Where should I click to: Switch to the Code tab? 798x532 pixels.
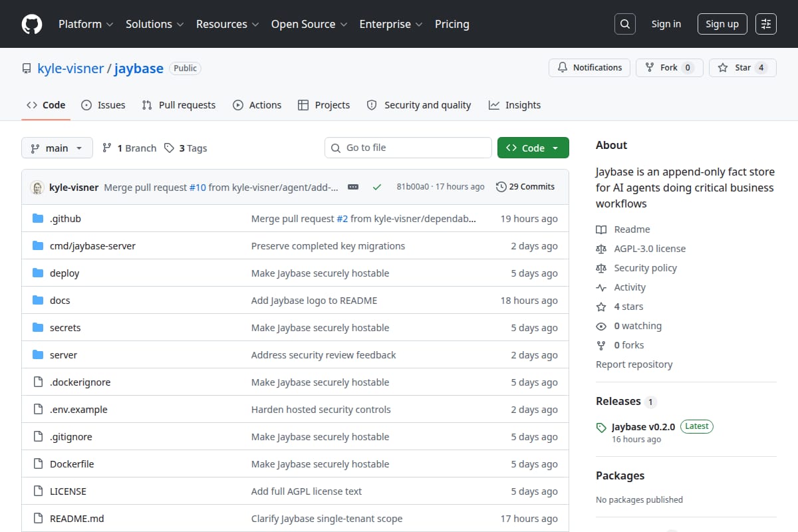(46, 105)
